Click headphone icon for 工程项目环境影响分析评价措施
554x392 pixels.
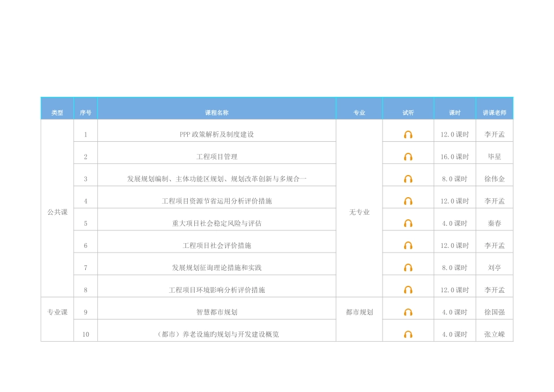point(408,290)
